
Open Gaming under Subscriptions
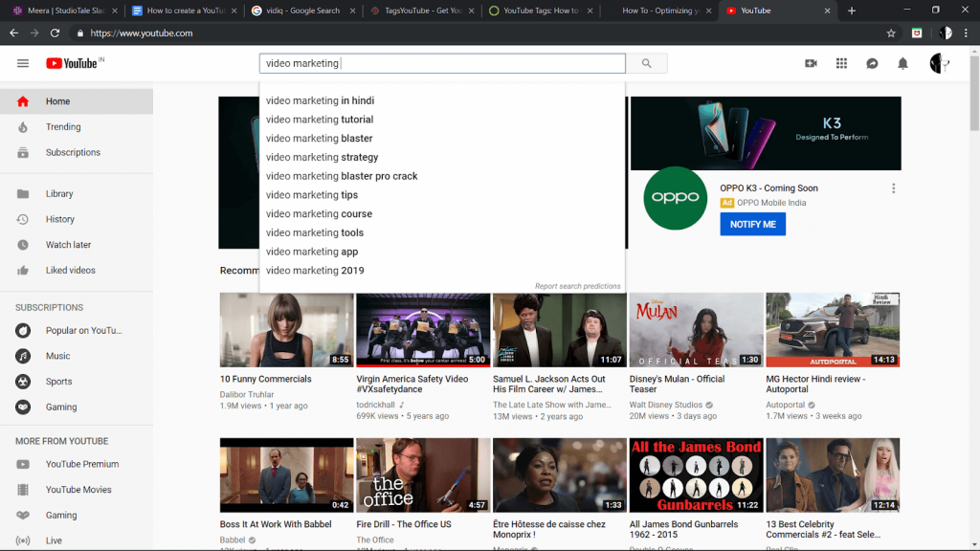77,408
